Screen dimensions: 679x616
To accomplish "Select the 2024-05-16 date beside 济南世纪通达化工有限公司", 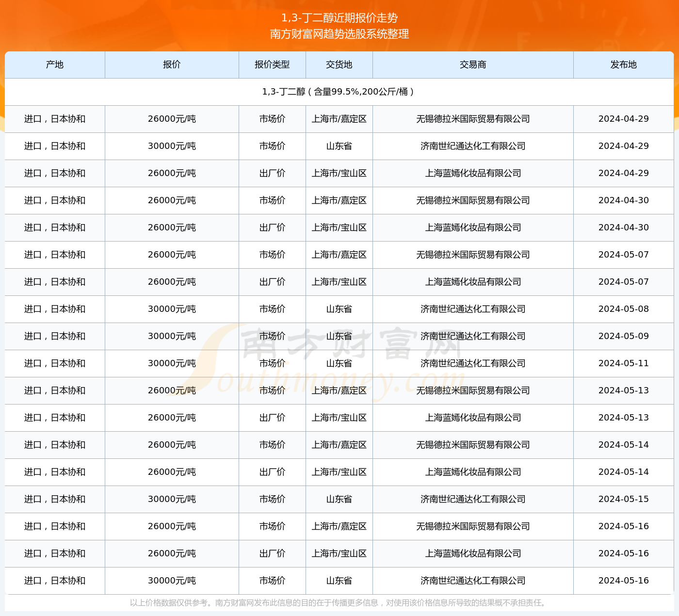I will tap(624, 581).
